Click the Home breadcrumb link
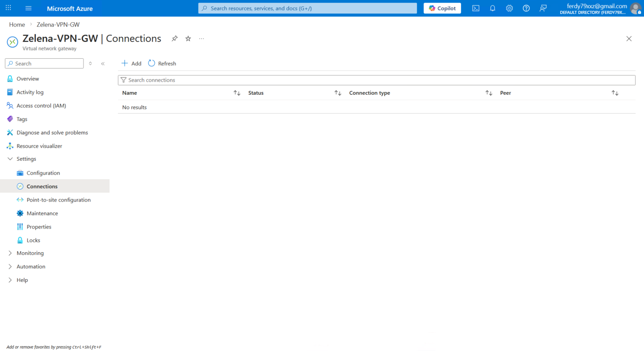 point(17,25)
